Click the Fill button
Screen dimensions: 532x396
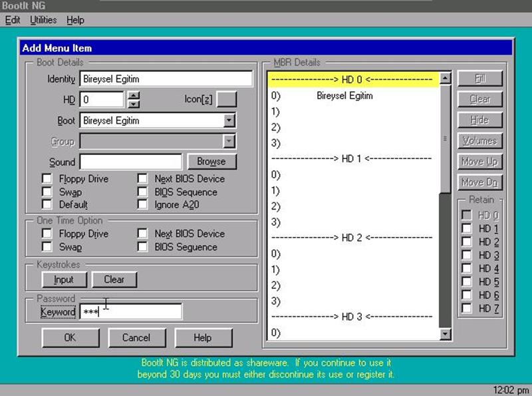[480, 79]
